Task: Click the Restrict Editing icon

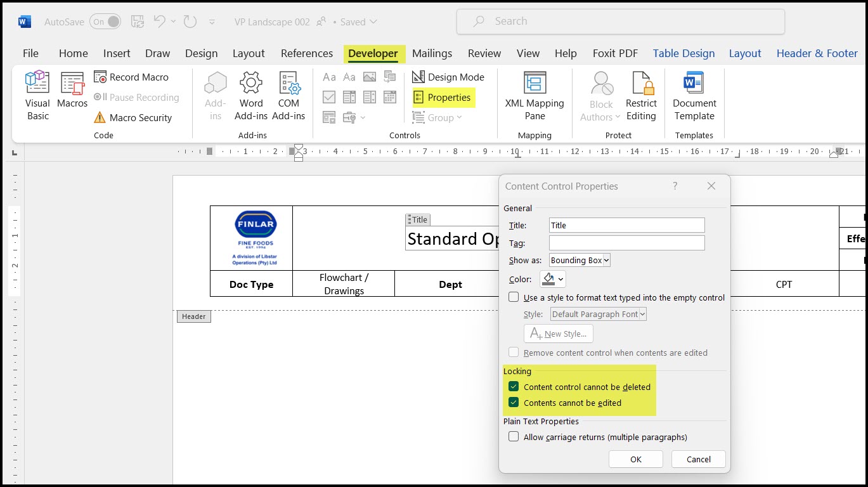Action: click(641, 96)
